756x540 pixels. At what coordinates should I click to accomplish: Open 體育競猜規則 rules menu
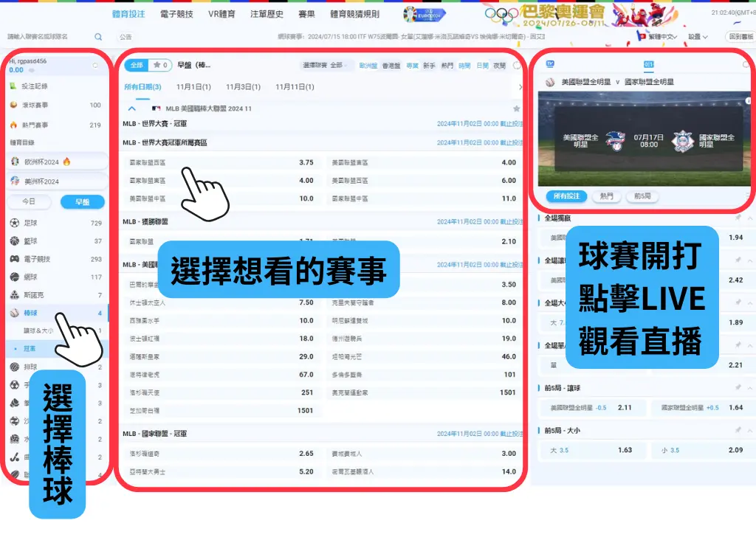(355, 14)
